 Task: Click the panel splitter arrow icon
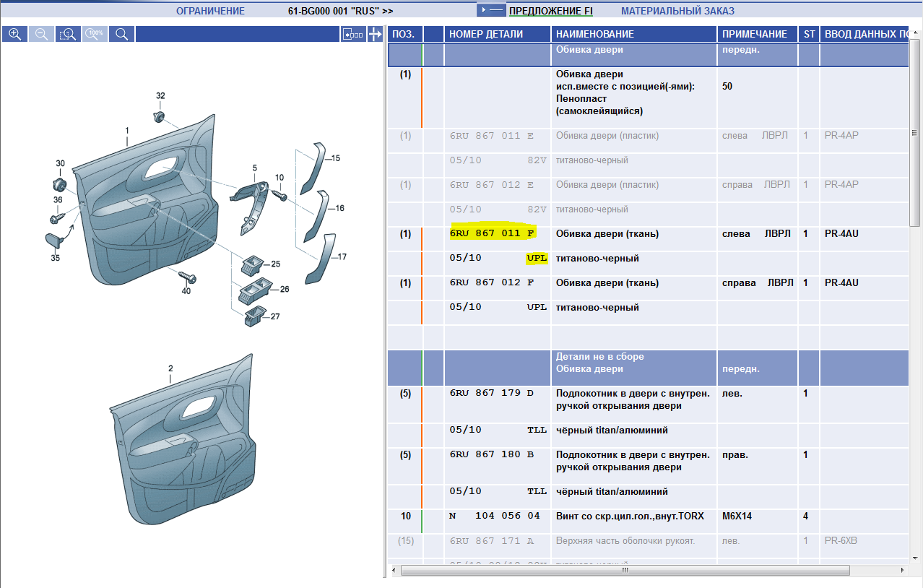tap(375, 34)
